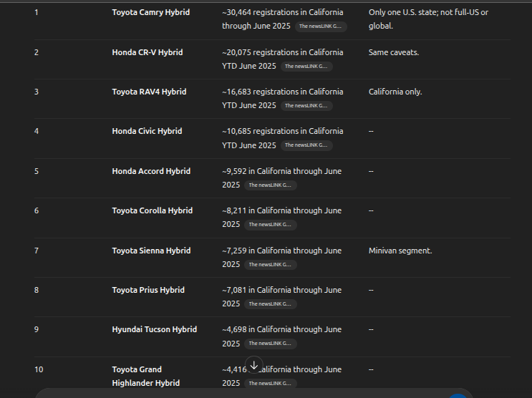Click the 'California only.' note text
532x398 pixels.
click(395, 92)
